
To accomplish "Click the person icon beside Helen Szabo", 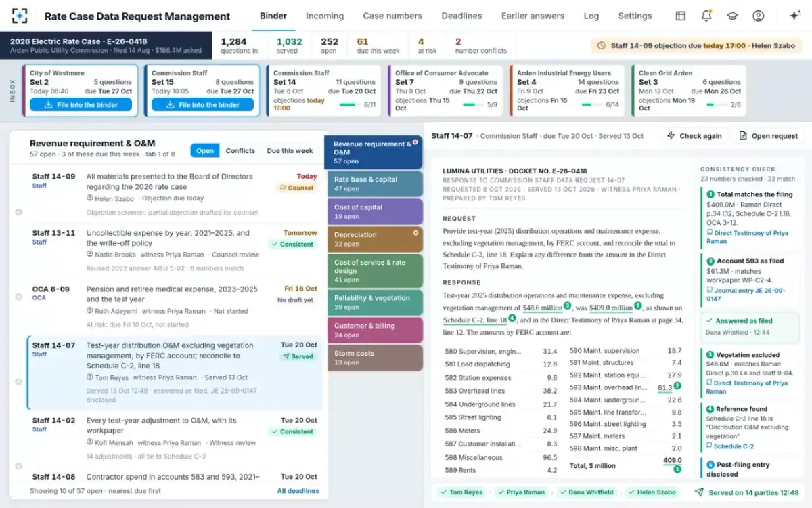I will tap(90, 198).
